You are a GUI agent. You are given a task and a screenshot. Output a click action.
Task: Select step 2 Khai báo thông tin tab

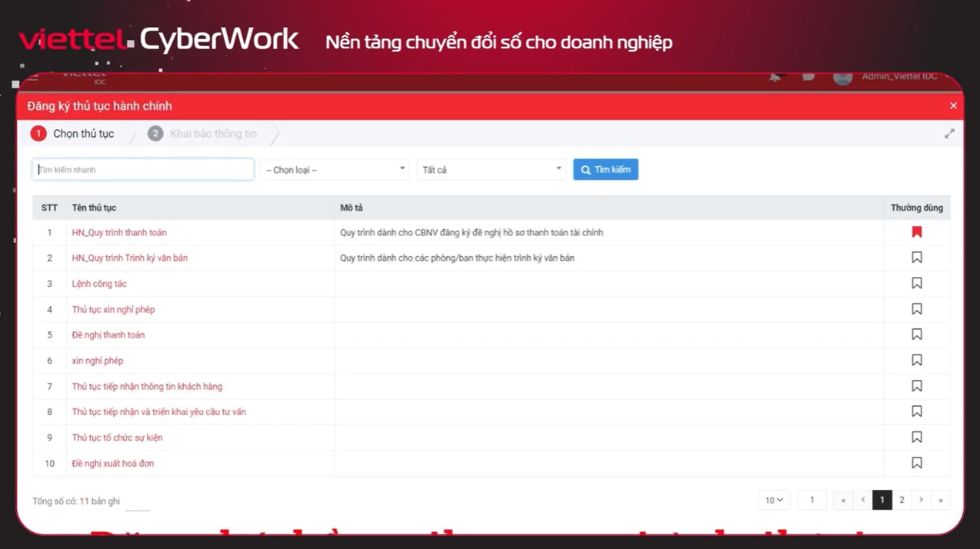(202, 134)
